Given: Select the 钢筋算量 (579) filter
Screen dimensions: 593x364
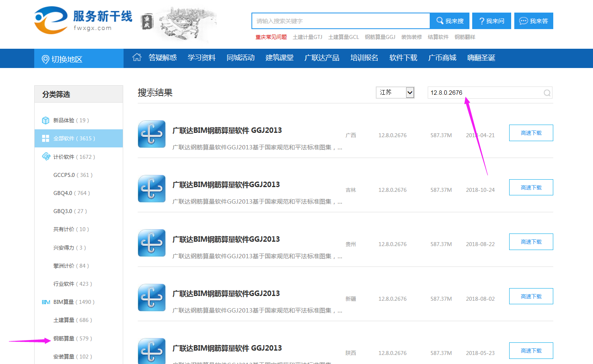Looking at the screenshot, I should coord(73,338).
